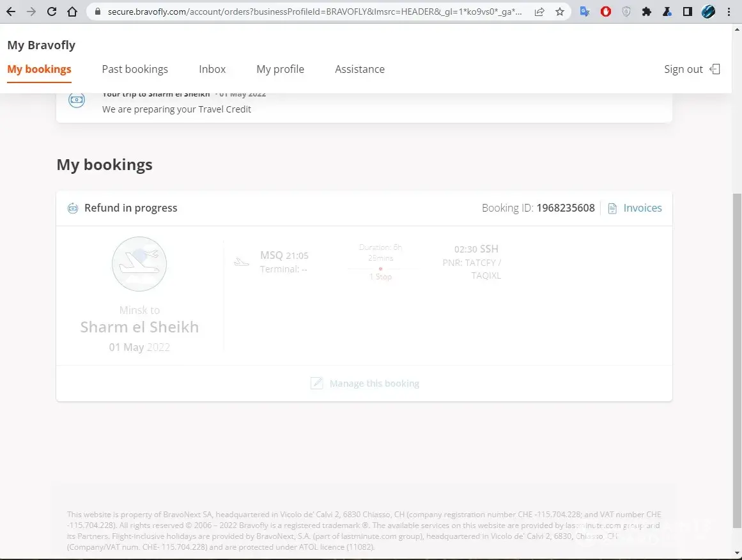Viewport: 742px width, 560px height.
Task: Click the pencil edit icon for Manage this booking
Action: pyautogui.click(x=316, y=383)
